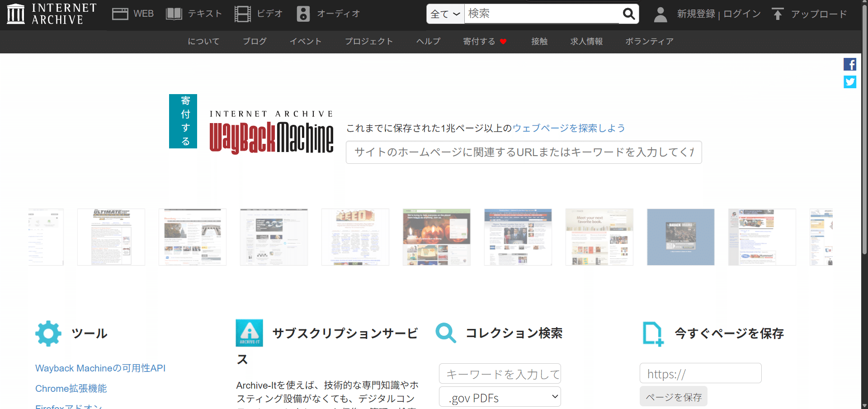Image resolution: width=868 pixels, height=409 pixels.
Task: Click the save page document icon
Action: click(653, 334)
